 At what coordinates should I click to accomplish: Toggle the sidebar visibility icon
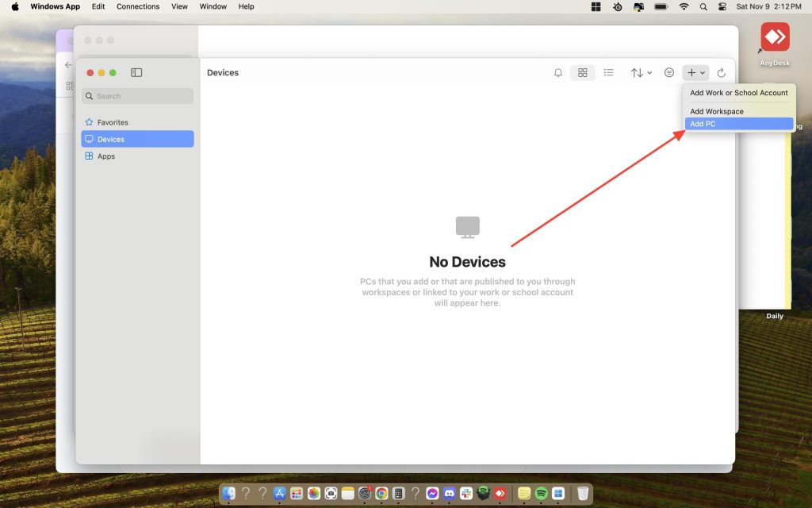coord(136,72)
